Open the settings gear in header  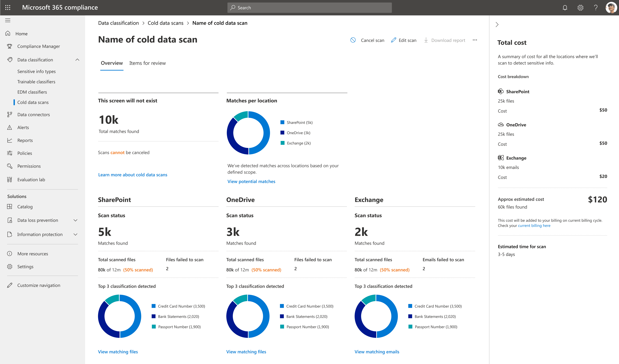tap(580, 8)
